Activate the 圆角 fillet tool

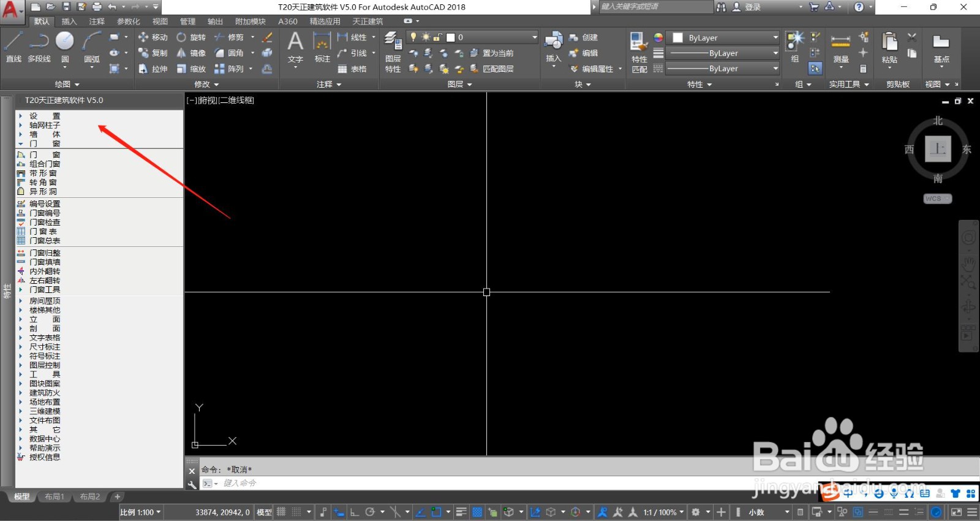pyautogui.click(x=229, y=53)
